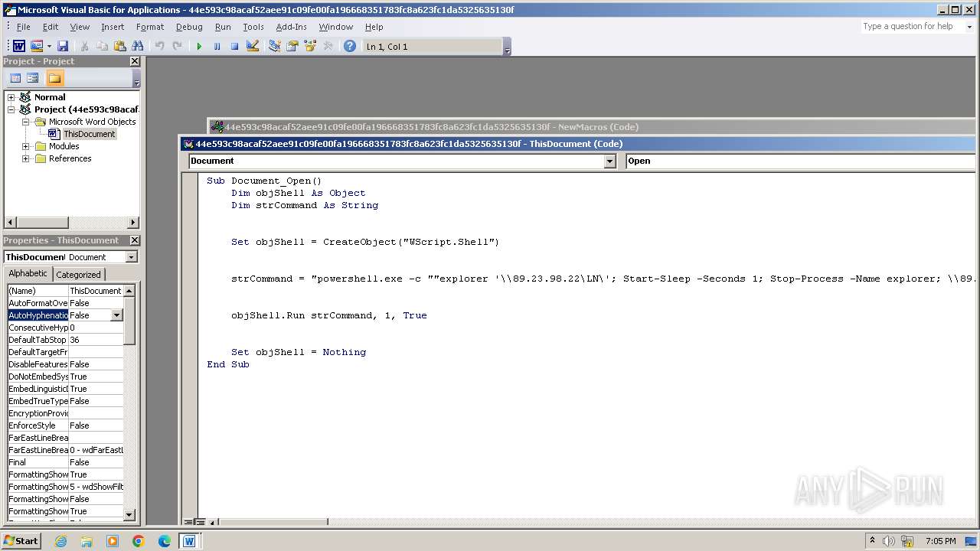Open Visual Basic Help question mark icon

(x=350, y=47)
